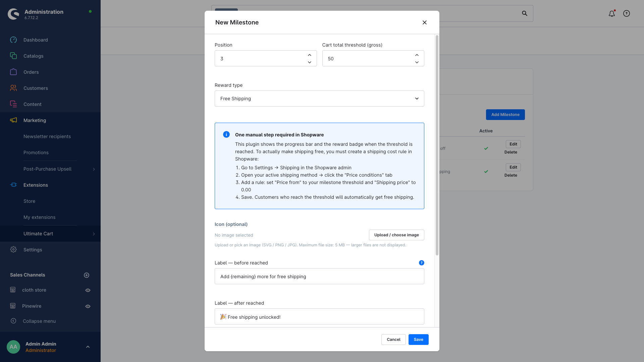Open Promotions menu item

[x=36, y=153]
